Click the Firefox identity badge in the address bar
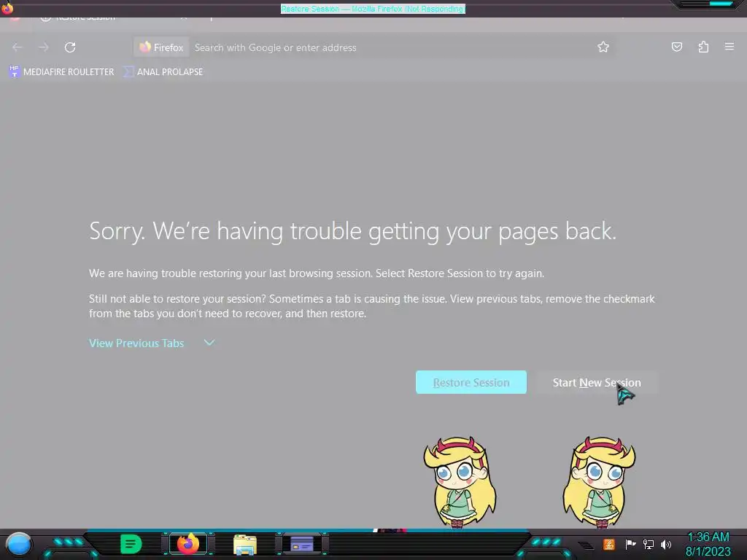Image resolution: width=747 pixels, height=560 pixels. (161, 47)
